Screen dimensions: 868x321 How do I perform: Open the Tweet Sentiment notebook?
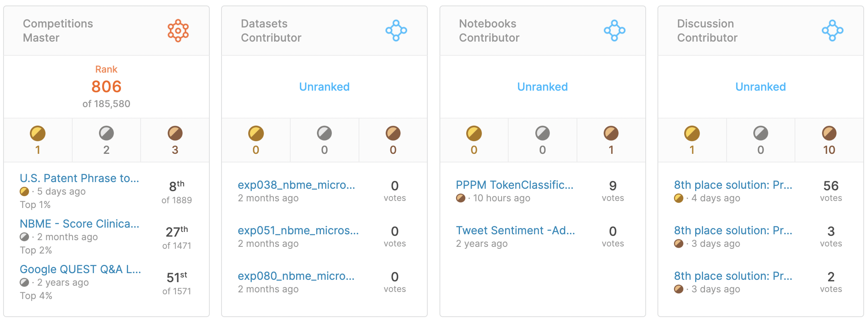pyautogui.click(x=516, y=231)
